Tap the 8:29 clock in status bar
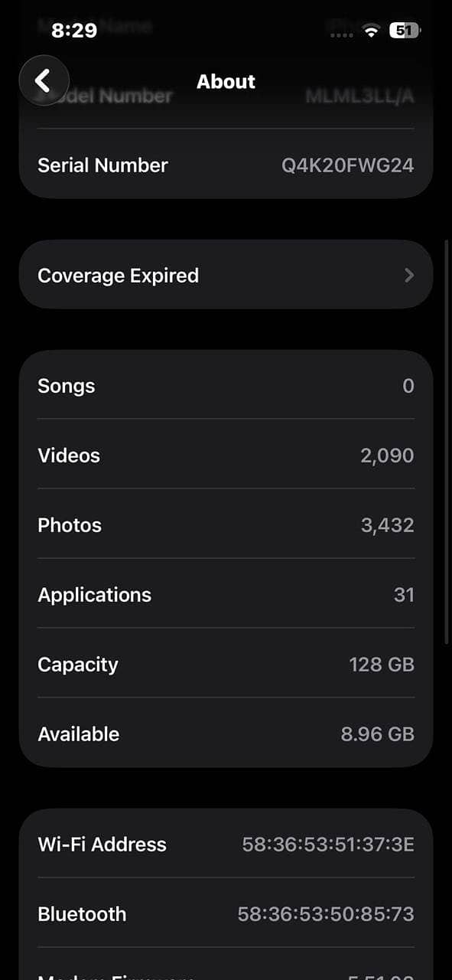 pyautogui.click(x=74, y=31)
